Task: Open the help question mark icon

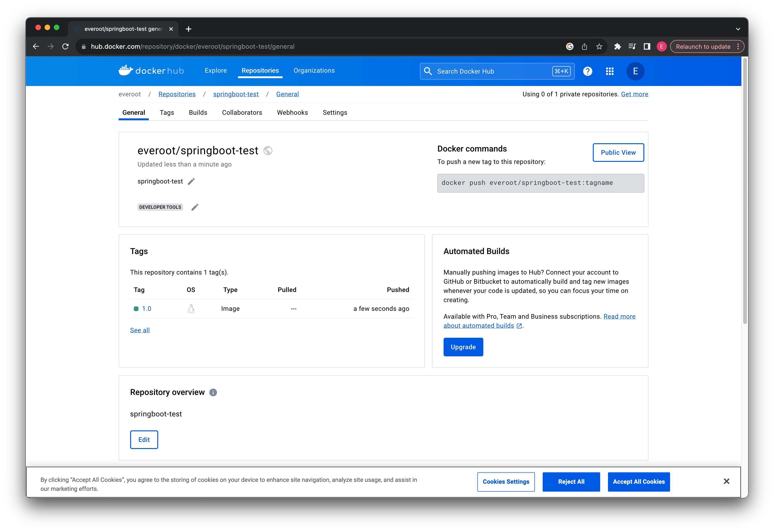Action: [x=587, y=71]
